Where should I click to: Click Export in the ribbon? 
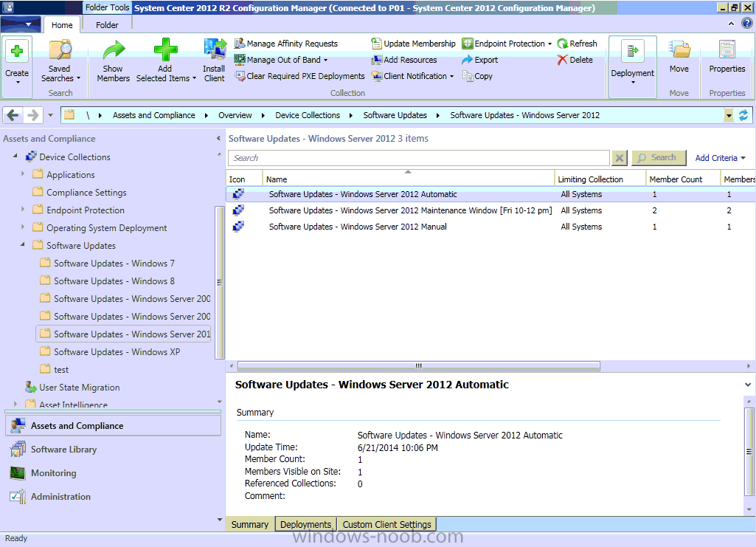[x=479, y=60]
